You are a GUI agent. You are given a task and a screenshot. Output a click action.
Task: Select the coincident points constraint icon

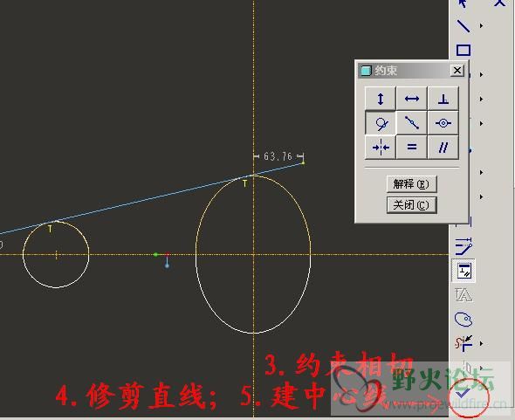point(443,123)
